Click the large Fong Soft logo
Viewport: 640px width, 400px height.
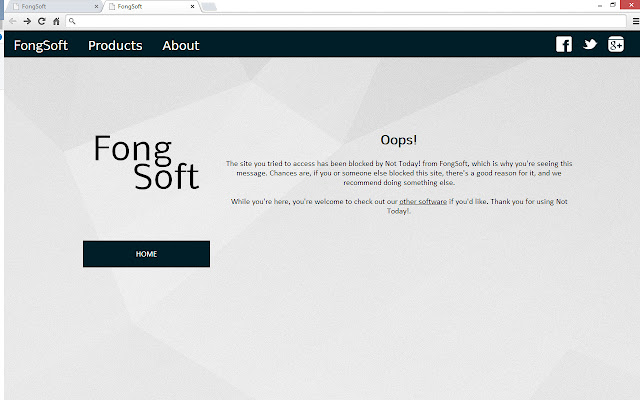(146, 162)
